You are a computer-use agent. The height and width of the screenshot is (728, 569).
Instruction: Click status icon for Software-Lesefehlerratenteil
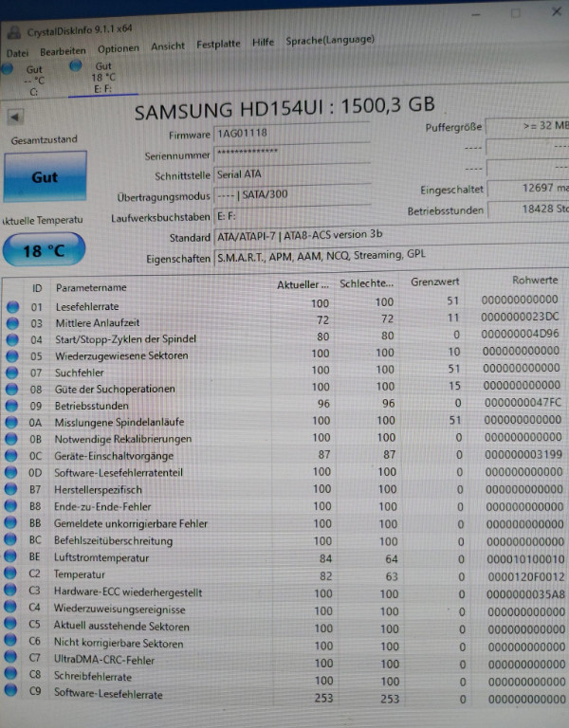[x=11, y=473]
